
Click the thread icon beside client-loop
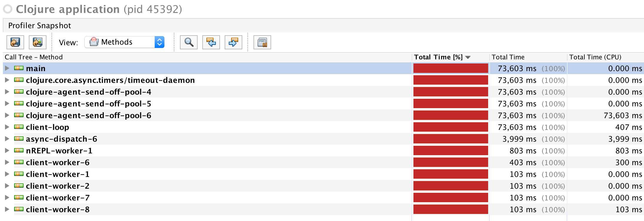click(19, 127)
